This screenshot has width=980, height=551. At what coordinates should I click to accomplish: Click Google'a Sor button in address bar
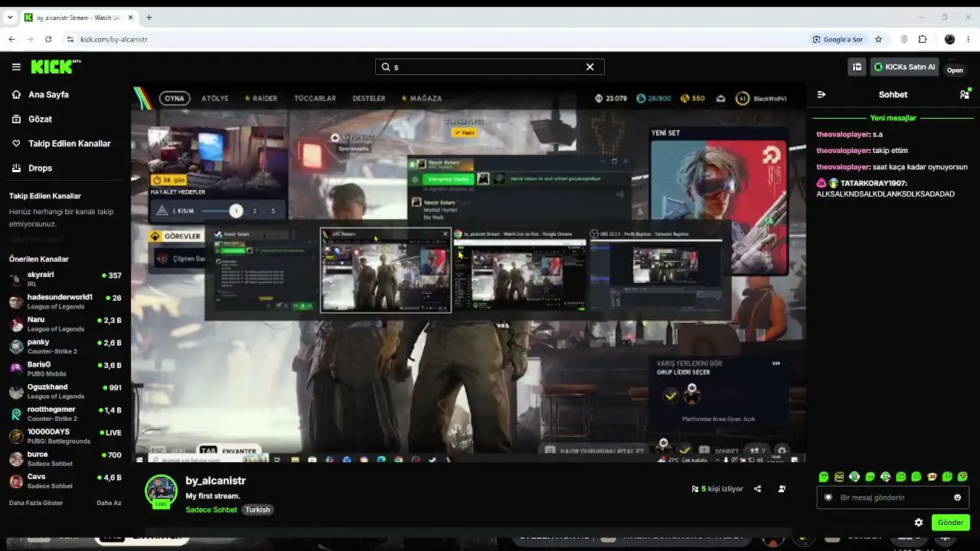(838, 39)
